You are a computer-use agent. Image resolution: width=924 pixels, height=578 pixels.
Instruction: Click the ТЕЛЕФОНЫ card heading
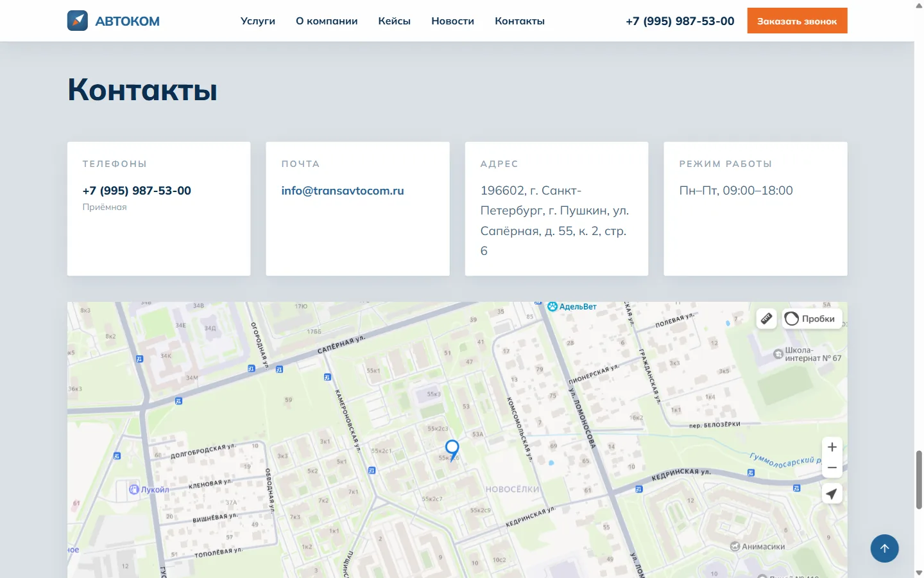pyautogui.click(x=115, y=164)
